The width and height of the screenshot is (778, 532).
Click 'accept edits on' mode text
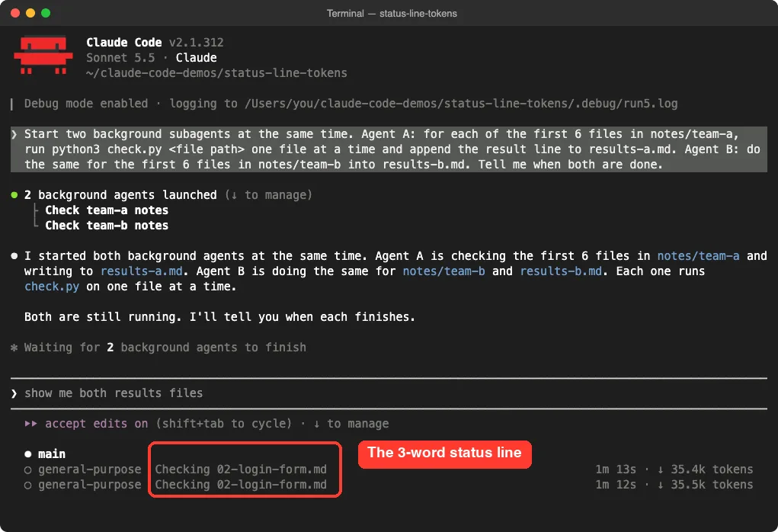pyautogui.click(x=96, y=424)
